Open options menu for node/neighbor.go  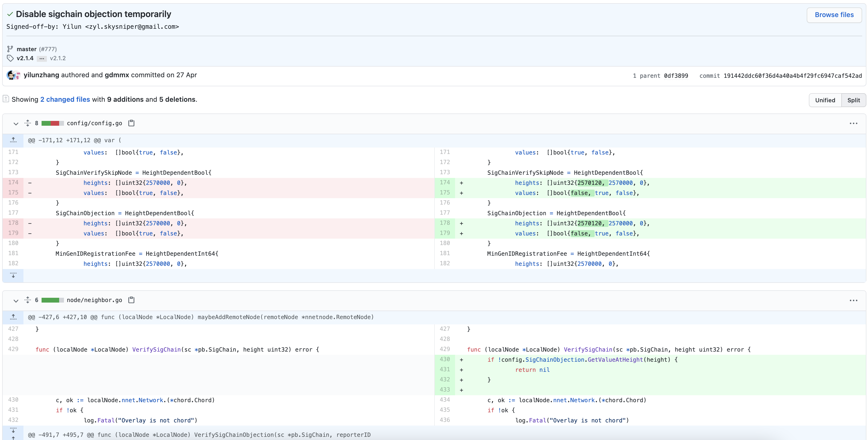pos(853,300)
